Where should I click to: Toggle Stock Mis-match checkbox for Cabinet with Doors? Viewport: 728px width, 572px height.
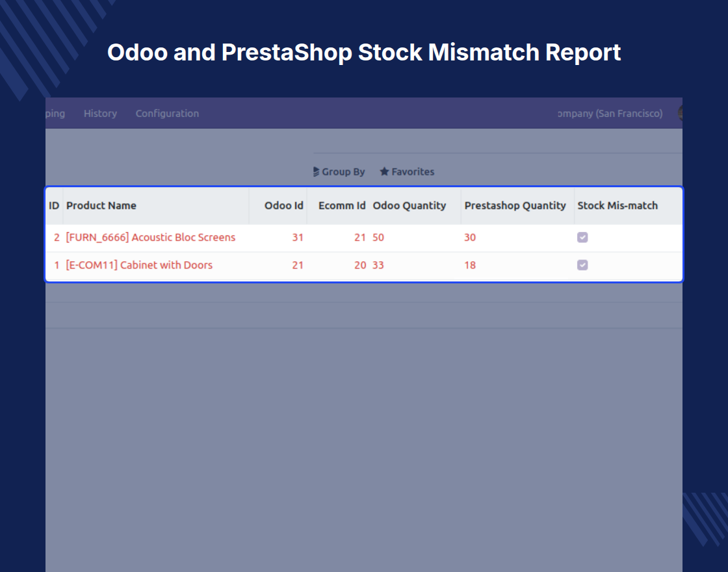tap(582, 265)
